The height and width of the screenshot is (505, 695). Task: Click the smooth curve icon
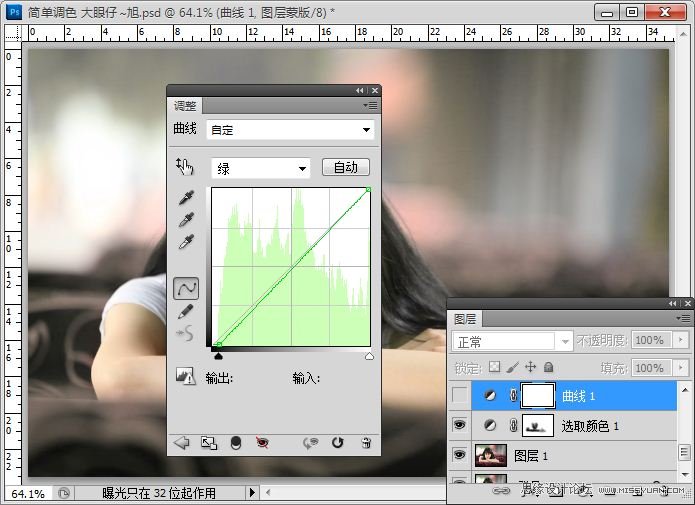186,333
